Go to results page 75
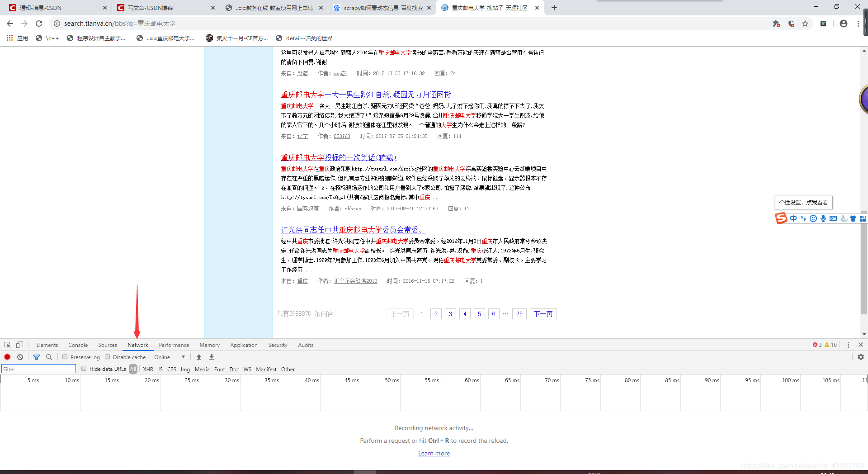Viewport: 868px width, 474px height. (519, 314)
